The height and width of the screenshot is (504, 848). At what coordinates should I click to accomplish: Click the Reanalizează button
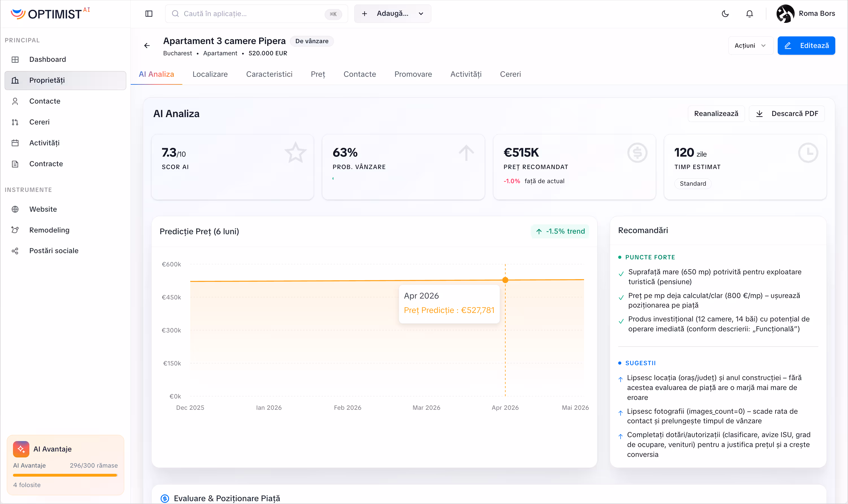coord(716,113)
